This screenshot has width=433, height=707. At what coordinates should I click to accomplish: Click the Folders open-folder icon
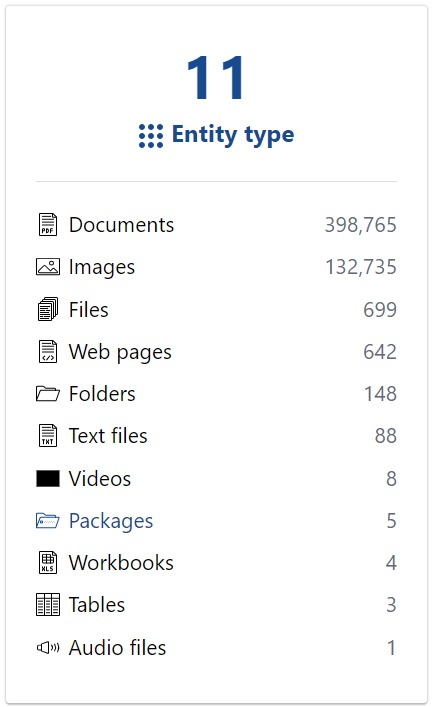click(48, 394)
